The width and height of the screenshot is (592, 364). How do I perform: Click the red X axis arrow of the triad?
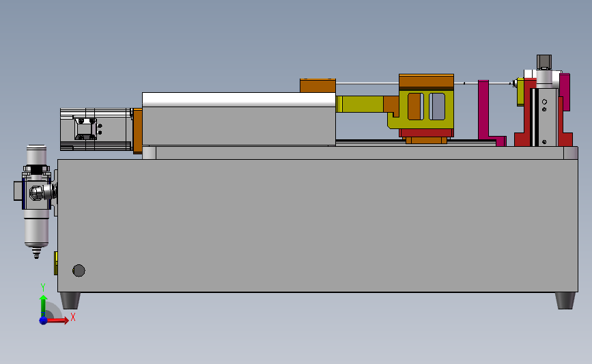tap(57, 320)
